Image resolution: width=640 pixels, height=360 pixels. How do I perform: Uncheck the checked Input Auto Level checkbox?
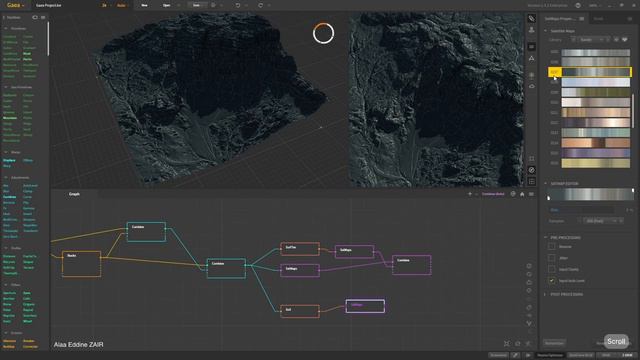click(552, 281)
